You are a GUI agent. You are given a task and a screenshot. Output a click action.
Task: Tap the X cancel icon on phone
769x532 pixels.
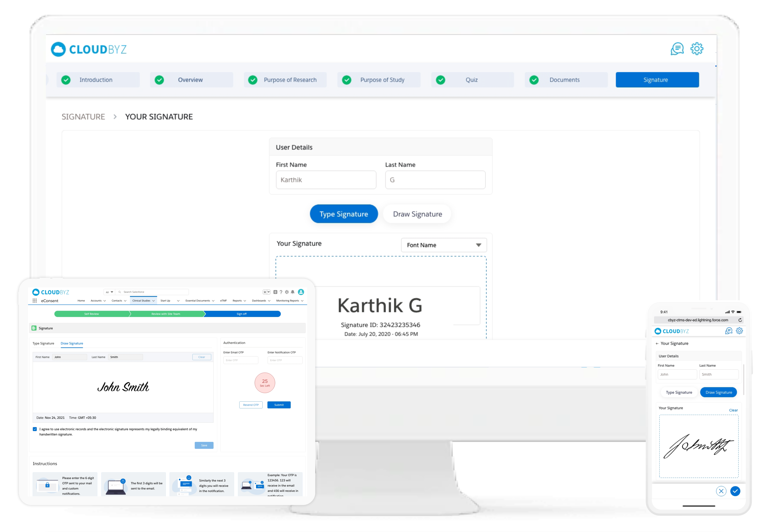coord(721,491)
